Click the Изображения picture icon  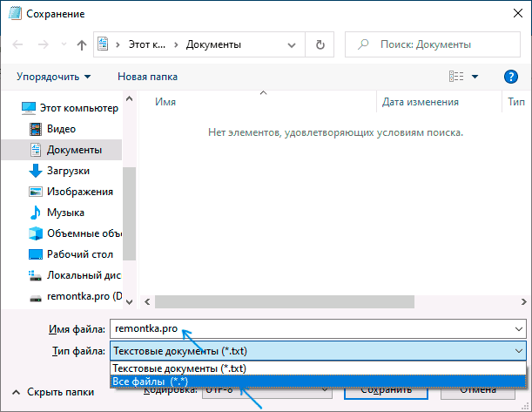[x=36, y=192]
